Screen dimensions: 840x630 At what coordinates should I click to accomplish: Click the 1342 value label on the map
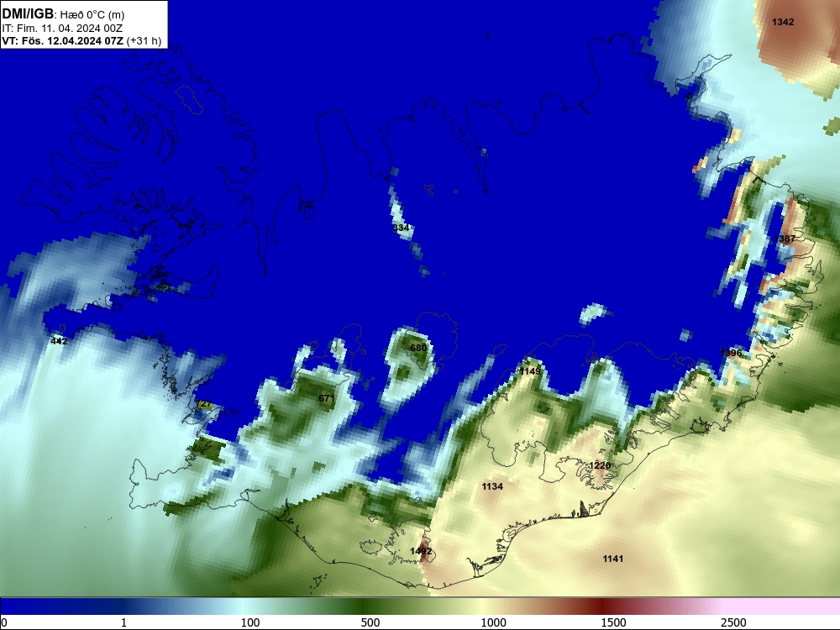(x=783, y=22)
